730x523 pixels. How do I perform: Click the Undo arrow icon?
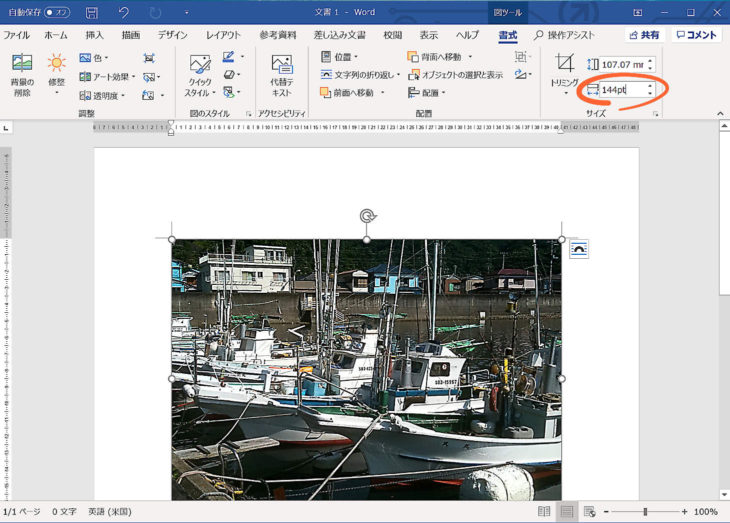pyautogui.click(x=123, y=13)
